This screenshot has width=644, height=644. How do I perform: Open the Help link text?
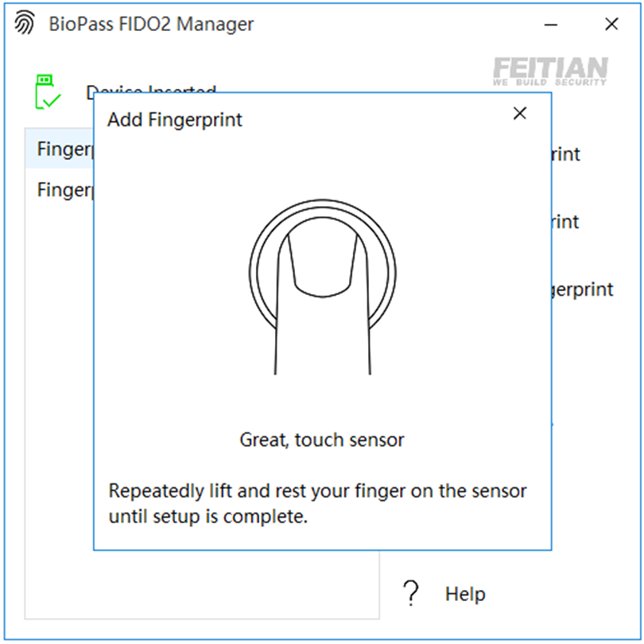[465, 594]
